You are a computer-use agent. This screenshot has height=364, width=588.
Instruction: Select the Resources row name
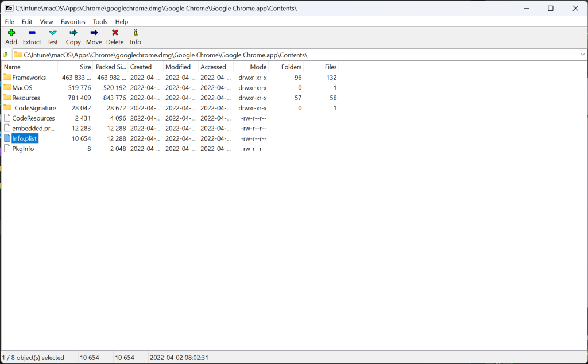click(26, 98)
